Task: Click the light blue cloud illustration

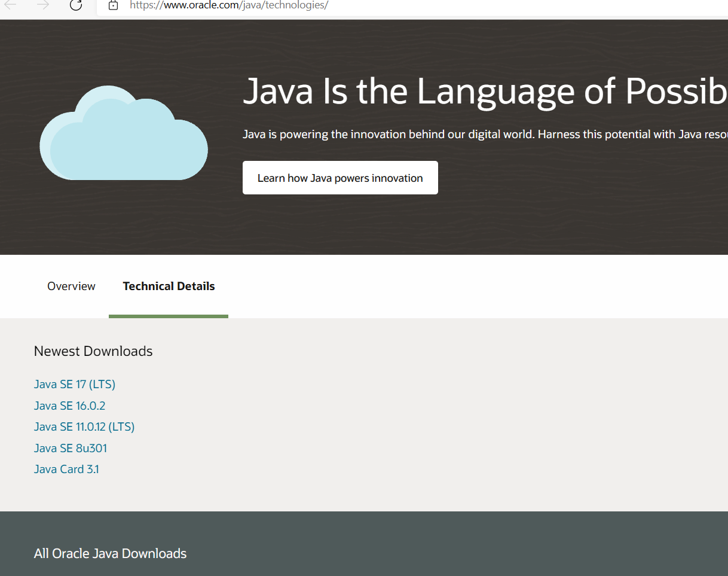Action: point(124,133)
